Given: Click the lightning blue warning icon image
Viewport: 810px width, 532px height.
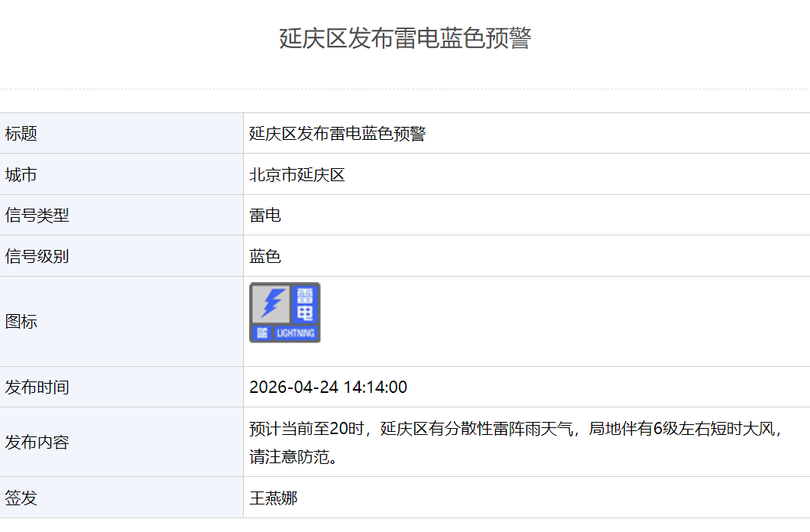Looking at the screenshot, I should [284, 313].
